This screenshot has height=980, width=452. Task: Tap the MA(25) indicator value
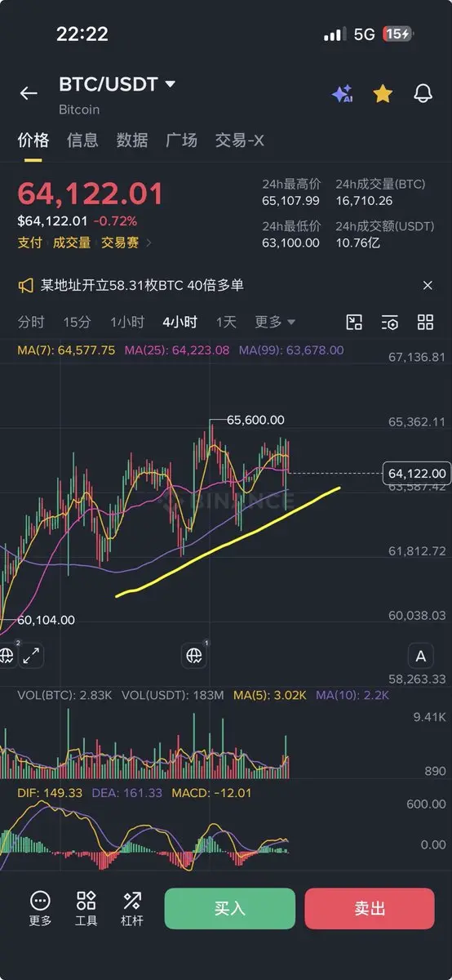tap(177, 350)
